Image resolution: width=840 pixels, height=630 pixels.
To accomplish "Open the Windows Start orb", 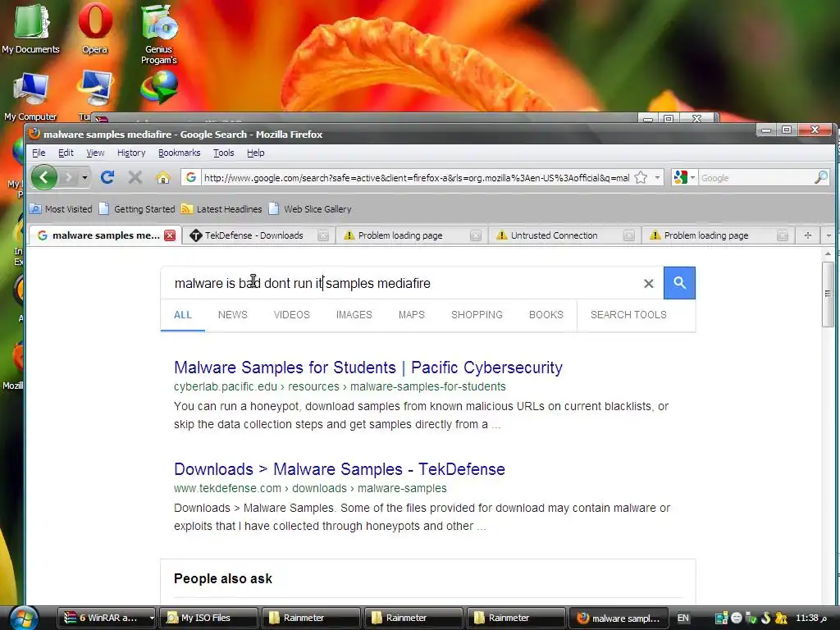I will coord(24,618).
